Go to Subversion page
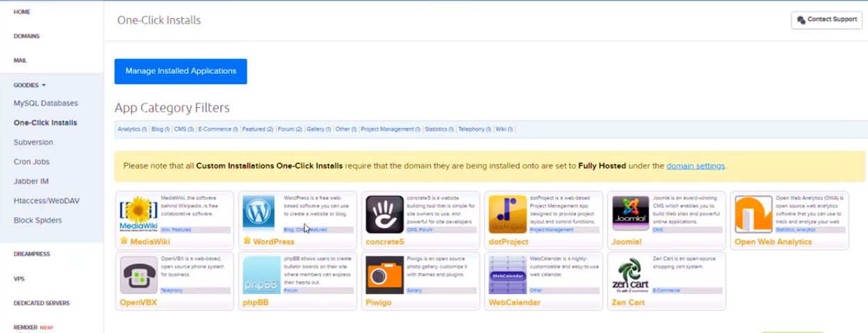868x333 pixels. click(x=33, y=142)
